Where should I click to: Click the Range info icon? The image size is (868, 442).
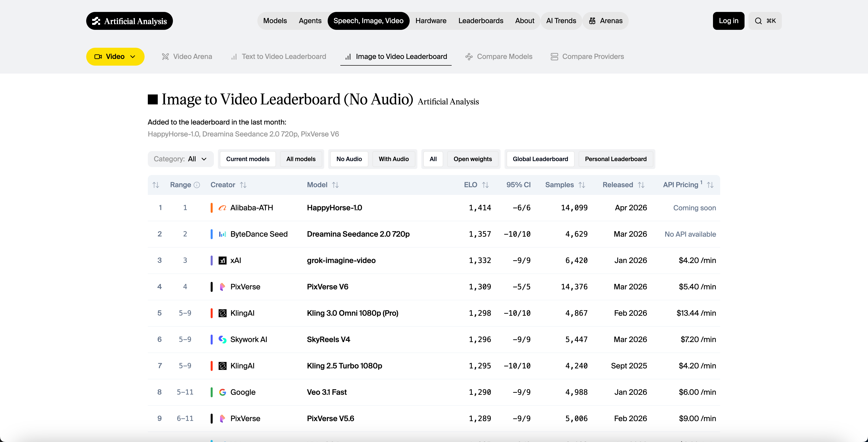[197, 185]
